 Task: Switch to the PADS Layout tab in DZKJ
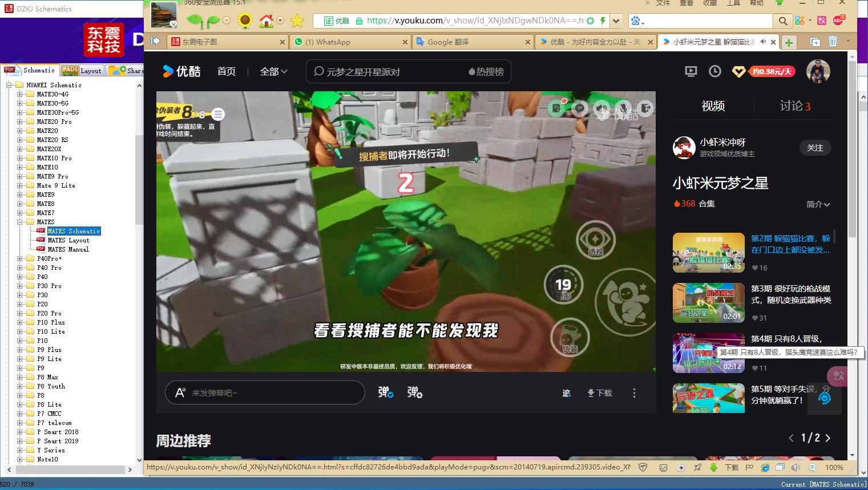pos(82,70)
